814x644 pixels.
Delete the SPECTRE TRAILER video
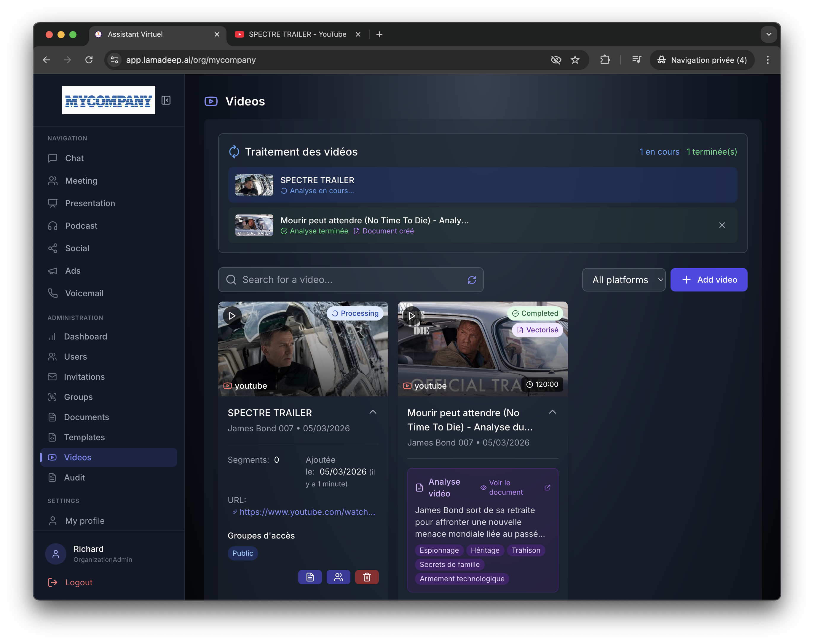point(367,577)
